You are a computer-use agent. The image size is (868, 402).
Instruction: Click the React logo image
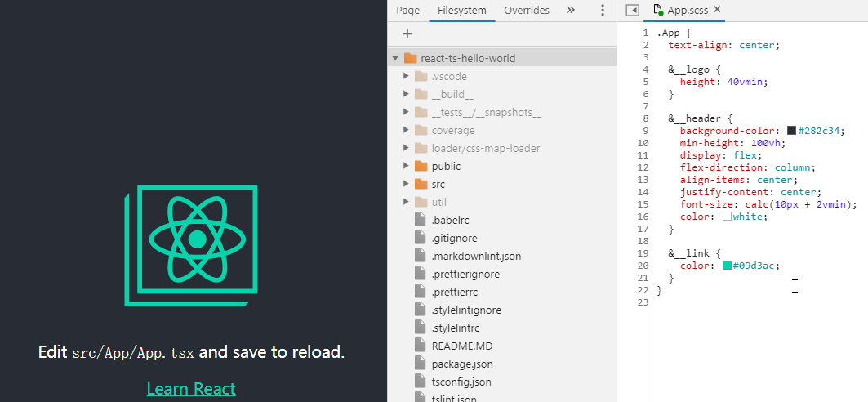[x=191, y=245]
